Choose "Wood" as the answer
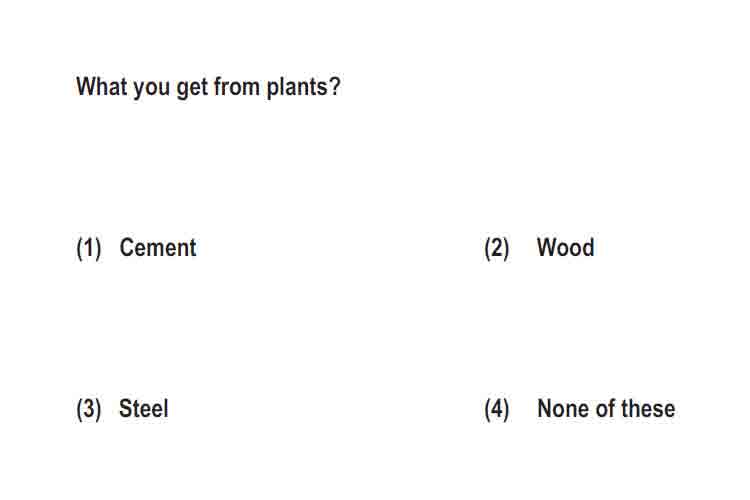This screenshot has width=750, height=500. coord(565,248)
